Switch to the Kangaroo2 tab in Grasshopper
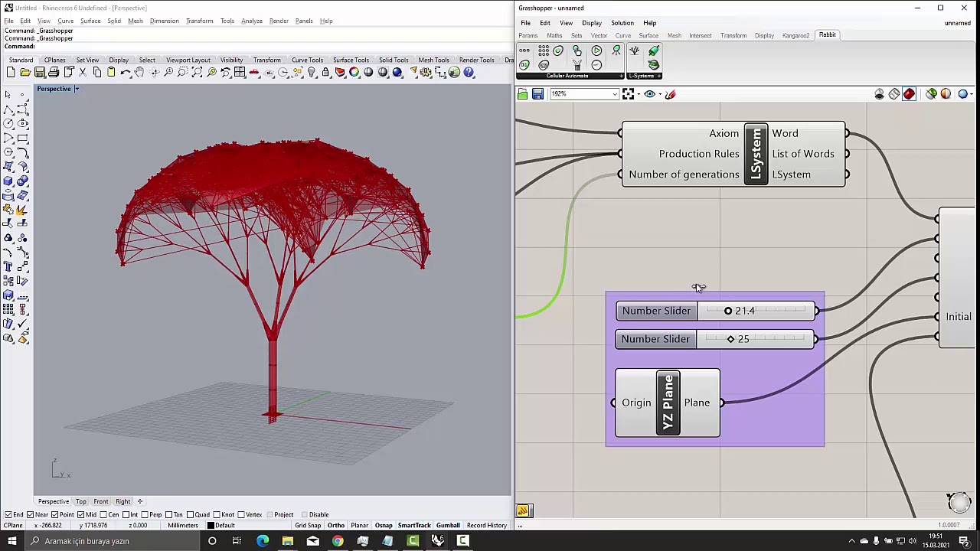Viewport: 980px width, 551px height. [x=795, y=35]
